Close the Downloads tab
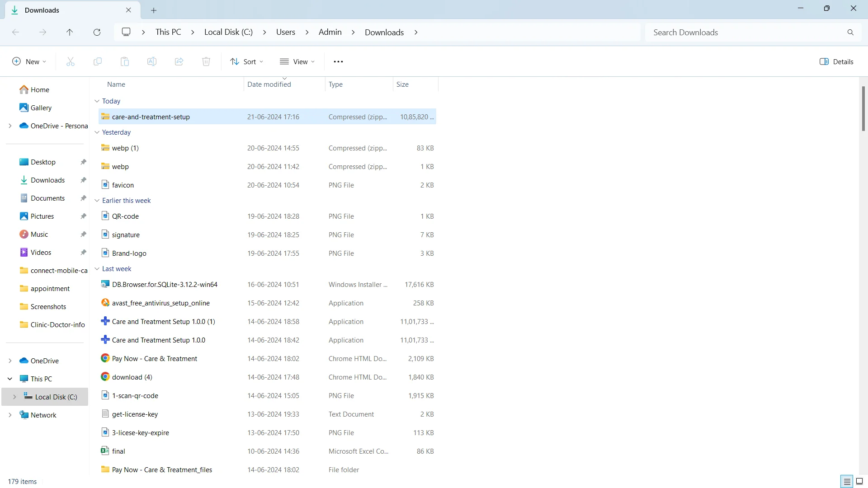 pos(128,10)
